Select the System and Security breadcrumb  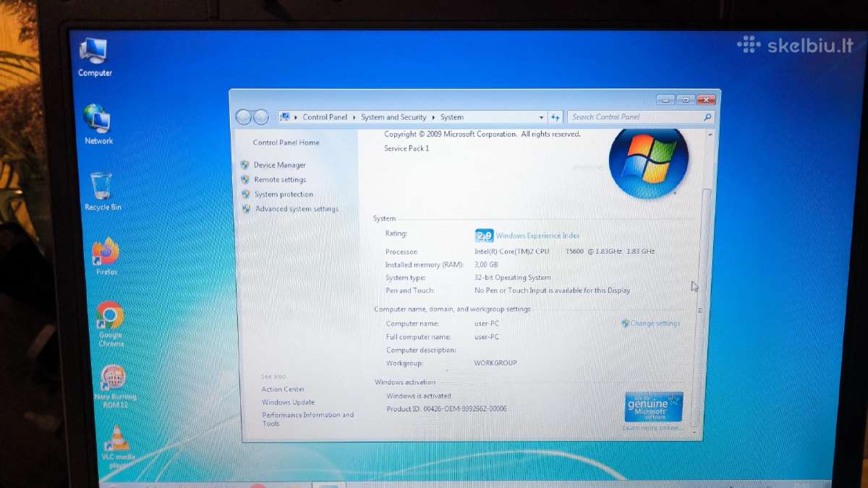pos(393,117)
